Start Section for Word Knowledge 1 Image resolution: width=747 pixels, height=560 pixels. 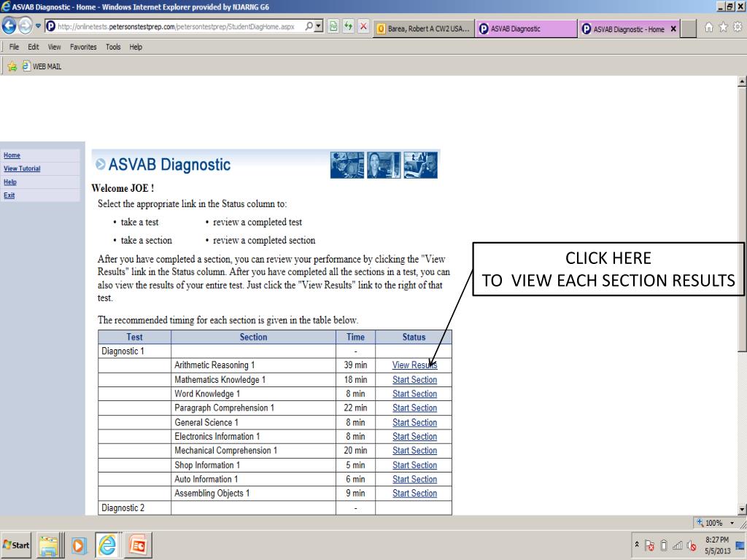point(414,394)
